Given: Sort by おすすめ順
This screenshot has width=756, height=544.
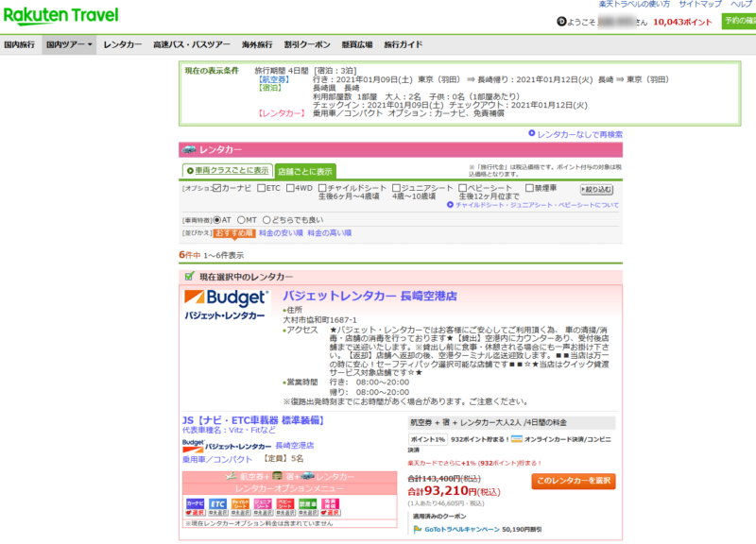Looking at the screenshot, I should 233,233.
